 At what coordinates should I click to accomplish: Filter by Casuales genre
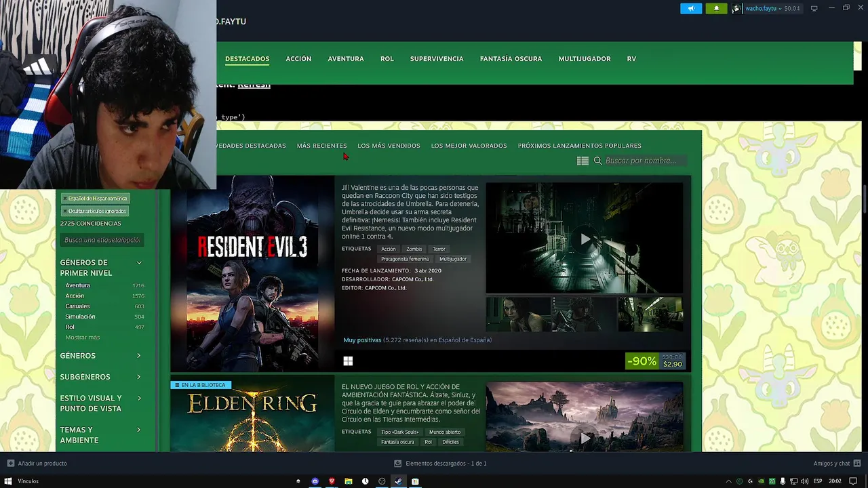(x=77, y=306)
